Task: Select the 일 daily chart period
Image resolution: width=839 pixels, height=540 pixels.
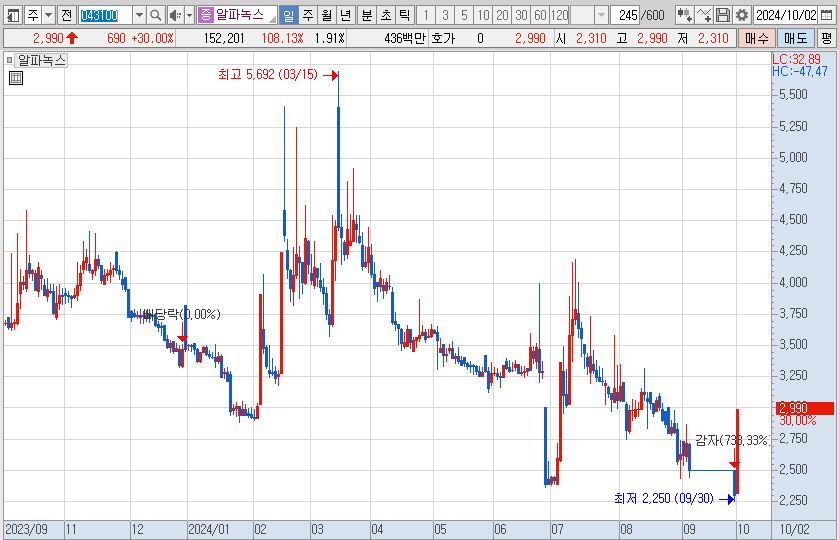Action: [288, 15]
